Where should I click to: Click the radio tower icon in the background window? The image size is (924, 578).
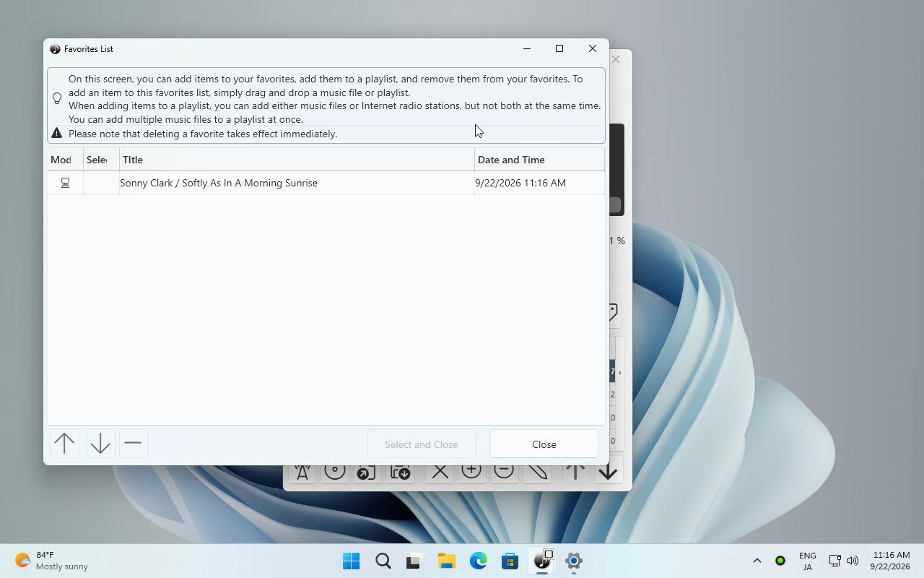pos(302,473)
